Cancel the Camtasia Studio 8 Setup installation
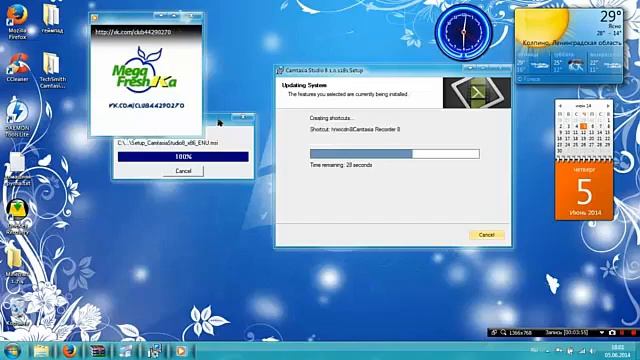The width and height of the screenshot is (640, 360). (486, 235)
